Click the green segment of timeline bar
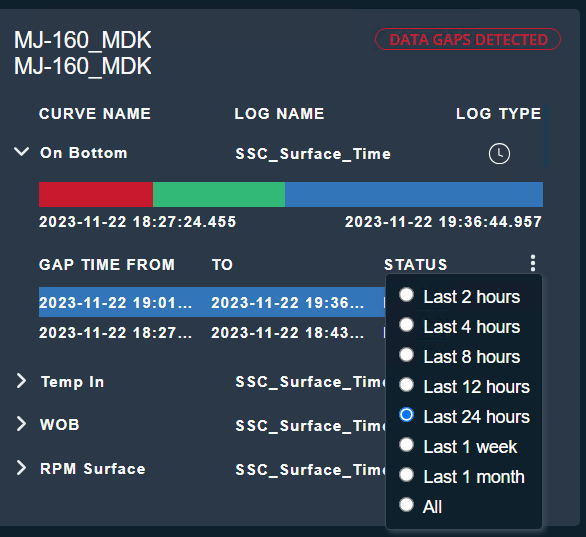The height and width of the screenshot is (537, 586). click(219, 194)
